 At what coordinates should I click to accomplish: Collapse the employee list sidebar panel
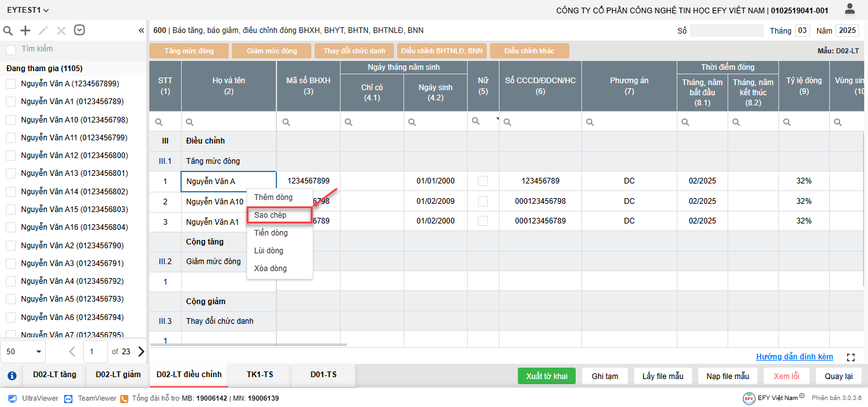tap(141, 30)
